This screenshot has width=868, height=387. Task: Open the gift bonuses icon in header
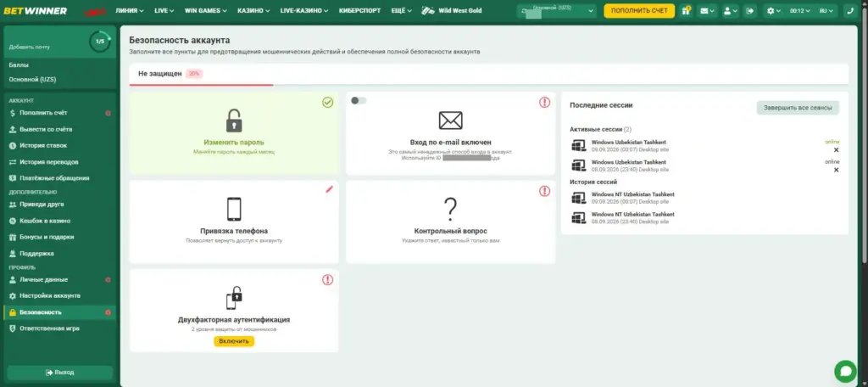(686, 10)
